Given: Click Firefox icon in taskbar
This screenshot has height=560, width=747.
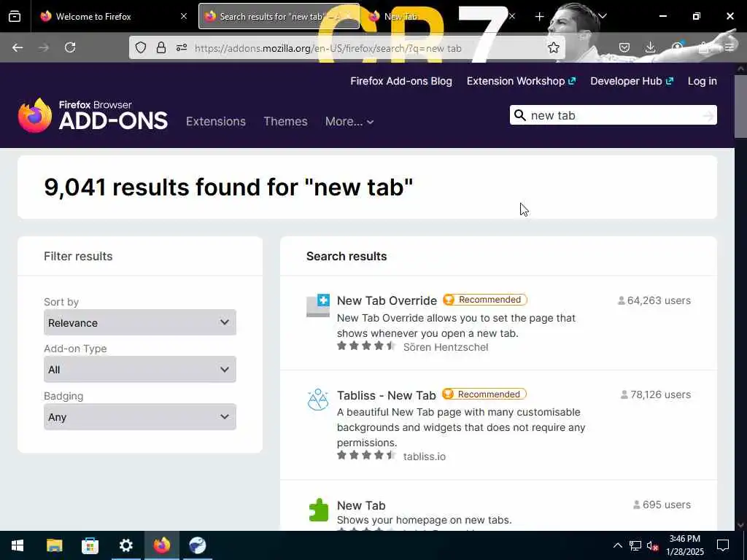Looking at the screenshot, I should (x=161, y=545).
